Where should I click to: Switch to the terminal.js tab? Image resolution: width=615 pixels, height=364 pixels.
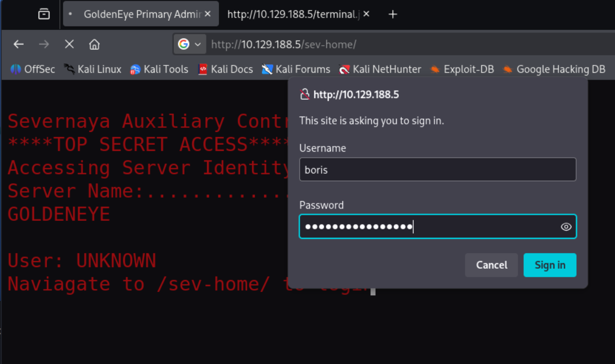pos(293,14)
